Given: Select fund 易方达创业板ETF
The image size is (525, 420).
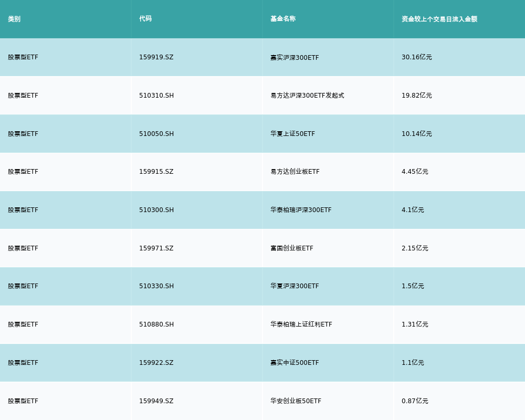Looking at the screenshot, I should coord(295,172).
